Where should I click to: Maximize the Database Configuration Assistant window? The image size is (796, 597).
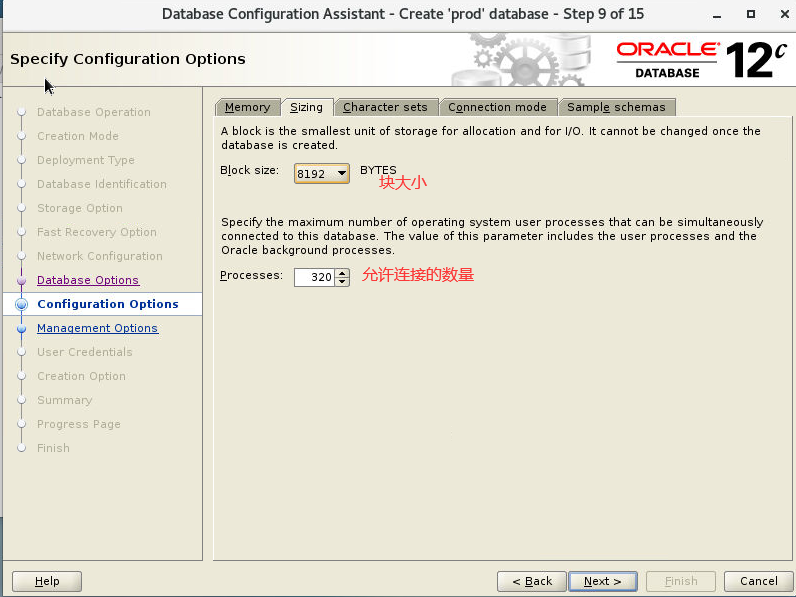pyautogui.click(x=751, y=14)
